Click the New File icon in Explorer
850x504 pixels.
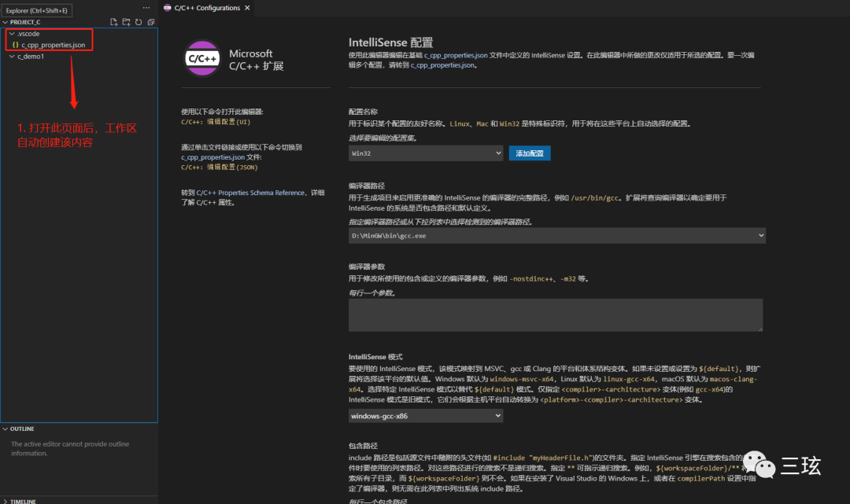tap(114, 22)
